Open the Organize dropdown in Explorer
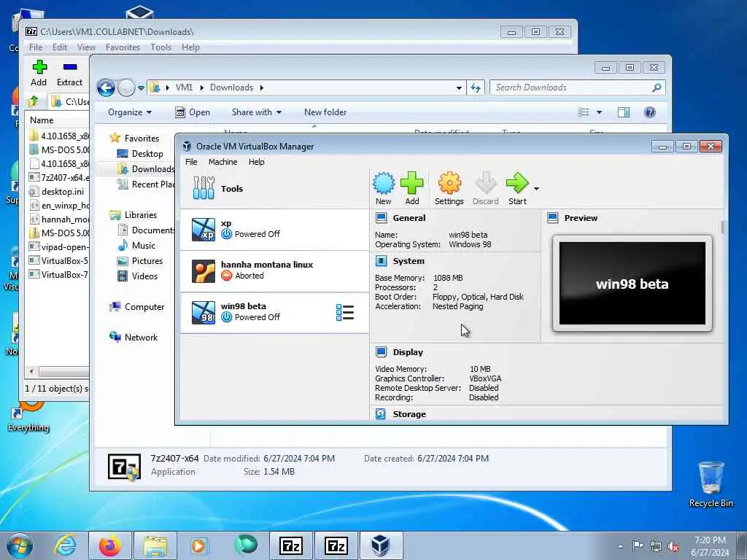 (x=130, y=112)
